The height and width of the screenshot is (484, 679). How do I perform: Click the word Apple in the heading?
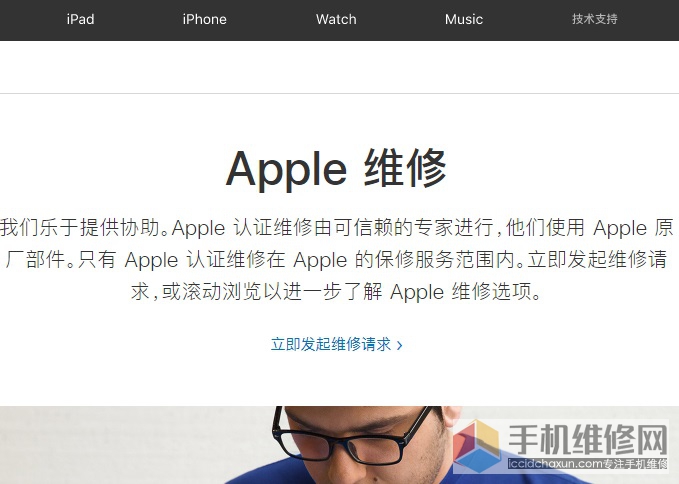(x=286, y=170)
